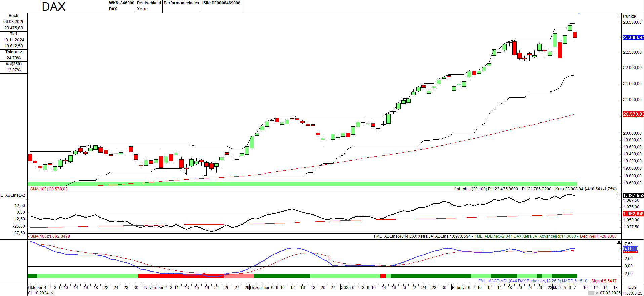This screenshot has width=644, height=296.
Task: Click the Xetra exchange label
Action: point(142,9)
